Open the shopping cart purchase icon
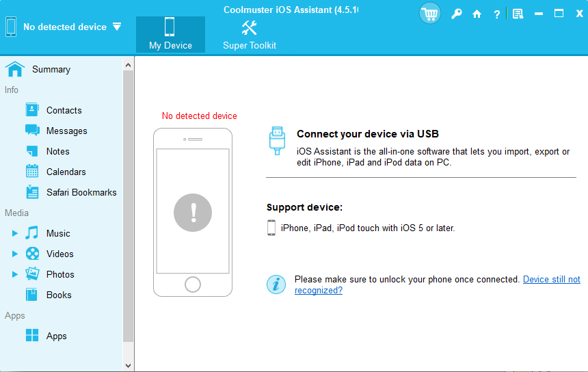This screenshot has width=588, height=372. coord(430,14)
